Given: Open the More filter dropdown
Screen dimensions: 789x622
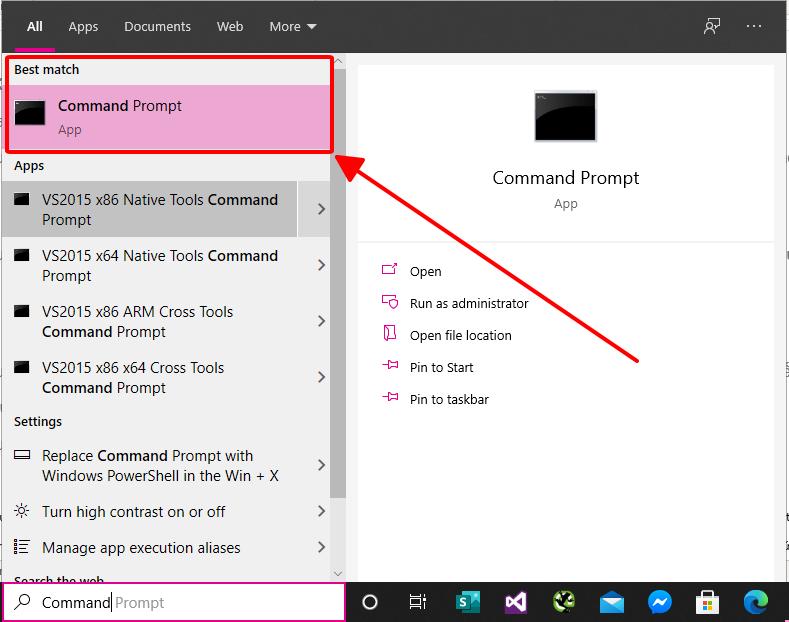Looking at the screenshot, I should point(293,26).
